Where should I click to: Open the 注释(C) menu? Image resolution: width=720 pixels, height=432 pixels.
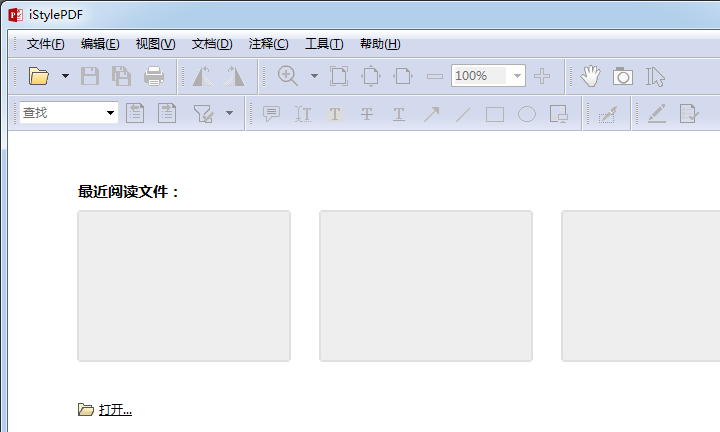(x=268, y=44)
